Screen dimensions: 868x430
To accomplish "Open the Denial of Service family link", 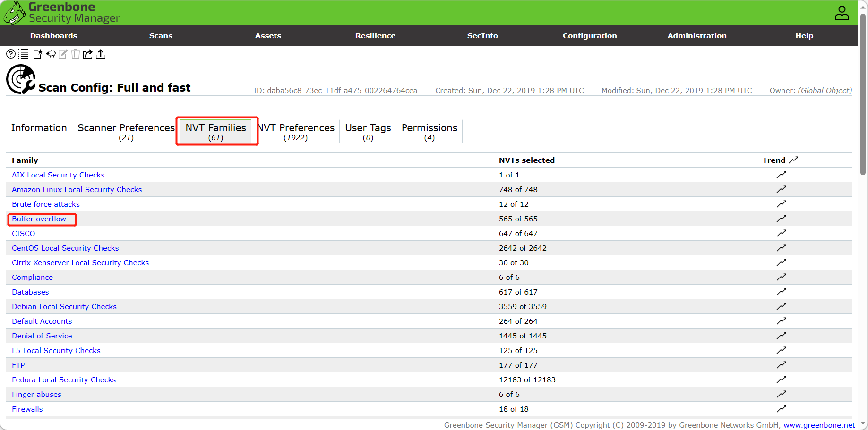I will [42, 336].
